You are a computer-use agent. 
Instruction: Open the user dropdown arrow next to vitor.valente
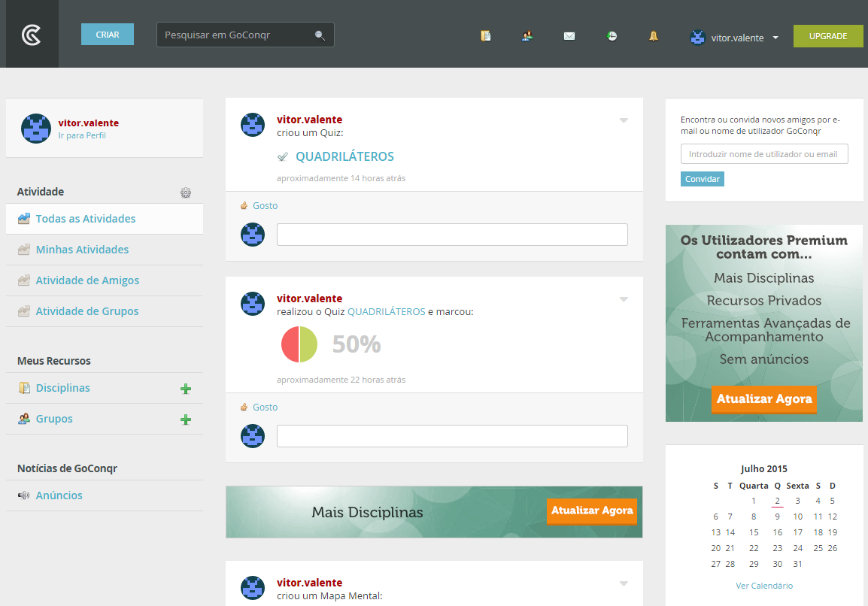pos(775,38)
